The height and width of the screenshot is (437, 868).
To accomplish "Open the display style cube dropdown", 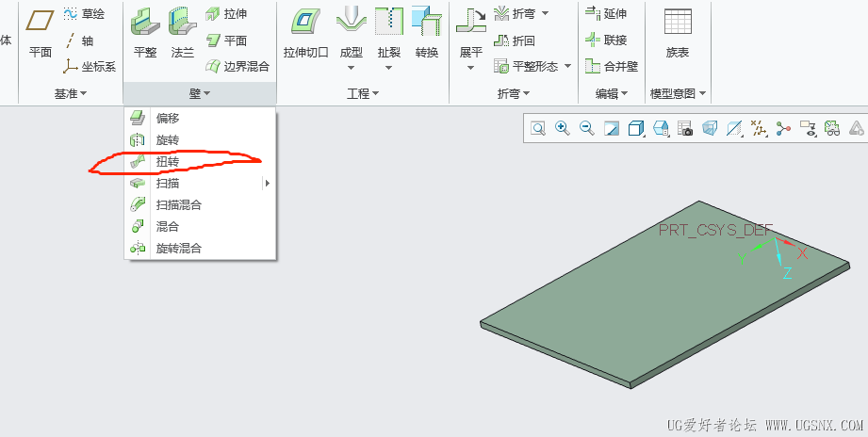I will (636, 129).
